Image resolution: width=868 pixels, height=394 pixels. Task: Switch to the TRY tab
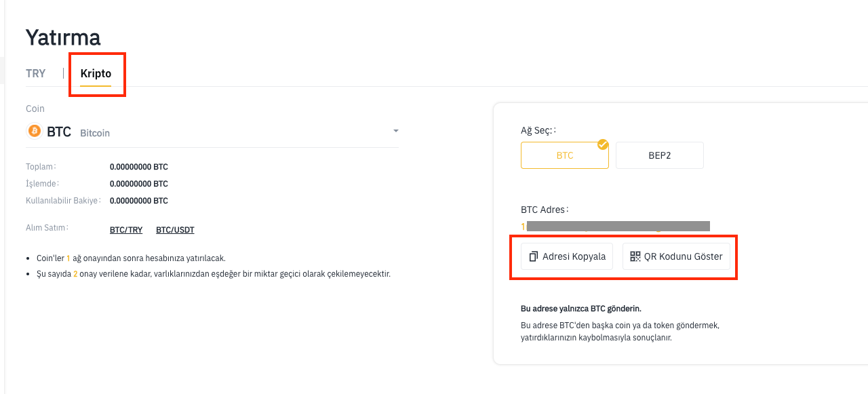(35, 73)
